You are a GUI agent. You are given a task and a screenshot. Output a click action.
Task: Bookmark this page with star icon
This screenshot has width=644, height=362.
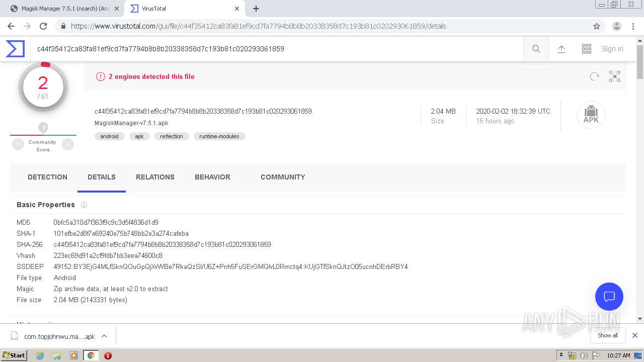[x=597, y=26]
